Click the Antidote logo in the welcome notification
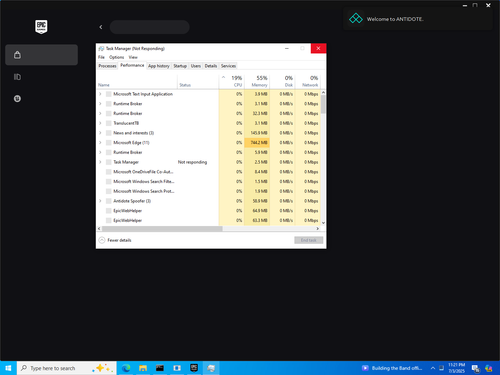The image size is (500, 375). 356,19
